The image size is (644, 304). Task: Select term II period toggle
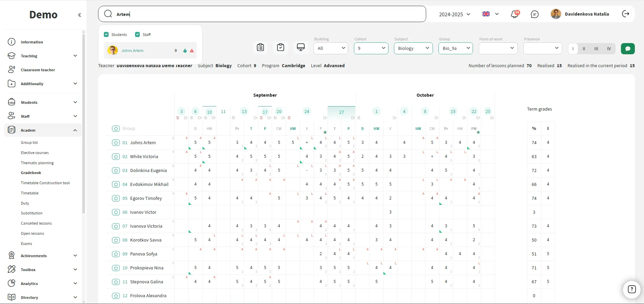click(584, 49)
